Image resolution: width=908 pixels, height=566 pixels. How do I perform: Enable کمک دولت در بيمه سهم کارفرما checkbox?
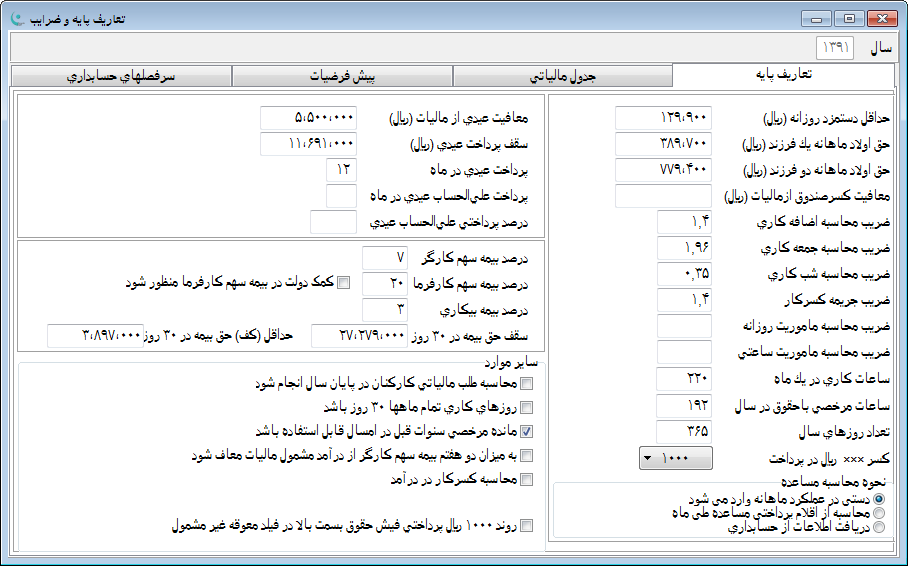click(344, 283)
